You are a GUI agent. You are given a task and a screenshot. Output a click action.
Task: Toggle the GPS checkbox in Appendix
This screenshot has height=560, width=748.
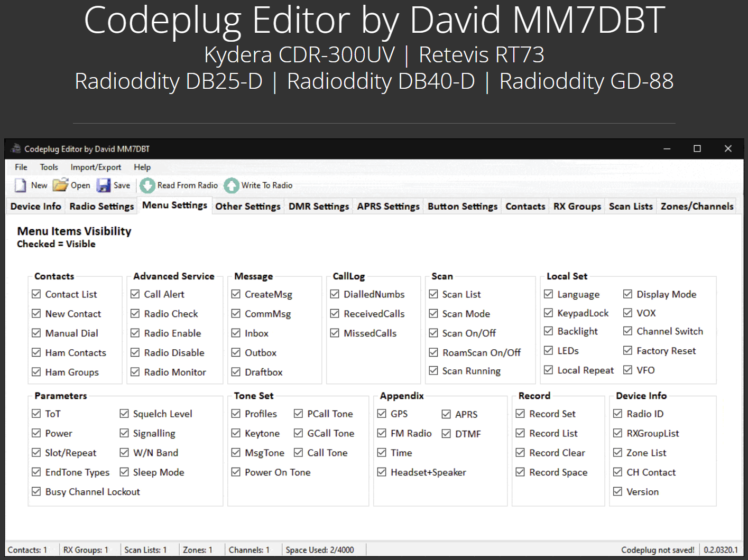[382, 414]
